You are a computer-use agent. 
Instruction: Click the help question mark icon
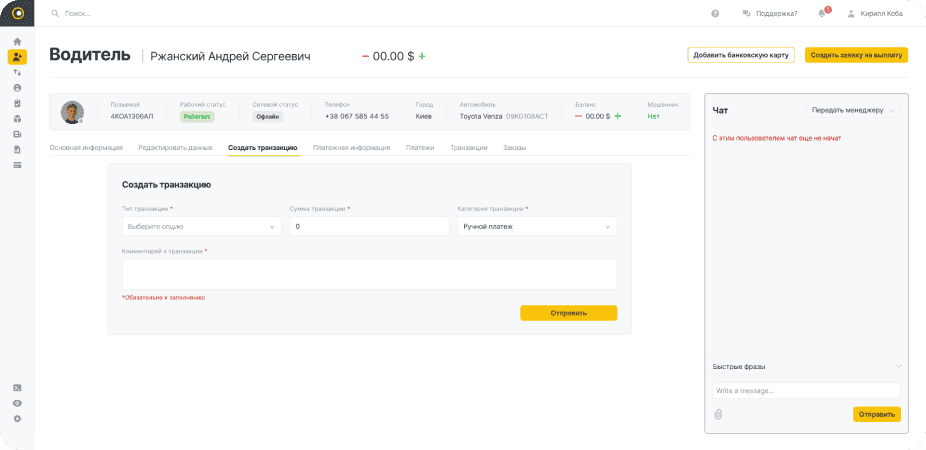715,13
